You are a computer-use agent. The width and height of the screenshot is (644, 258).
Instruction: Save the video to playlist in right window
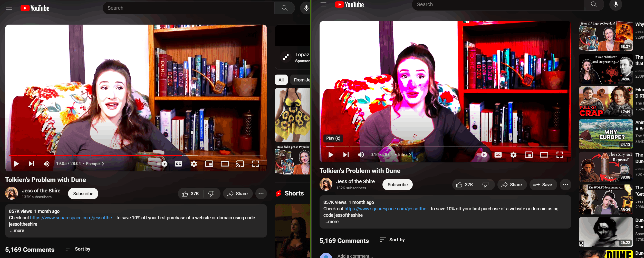(543, 185)
